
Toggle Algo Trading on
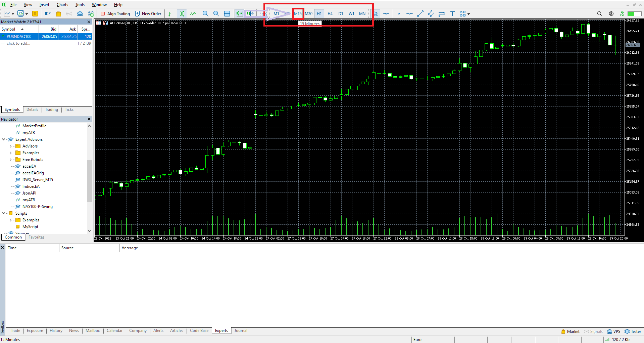click(x=115, y=13)
